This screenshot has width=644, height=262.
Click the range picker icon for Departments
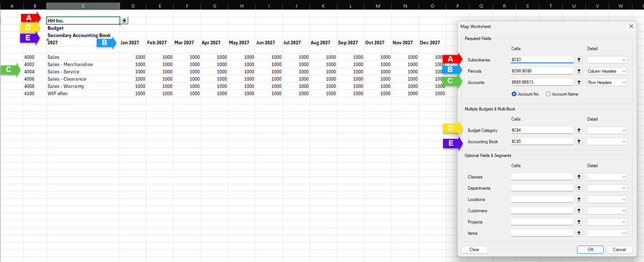click(579, 188)
